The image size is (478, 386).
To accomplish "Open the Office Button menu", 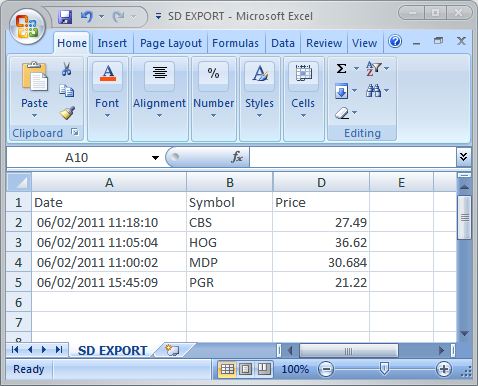I will click(x=27, y=27).
